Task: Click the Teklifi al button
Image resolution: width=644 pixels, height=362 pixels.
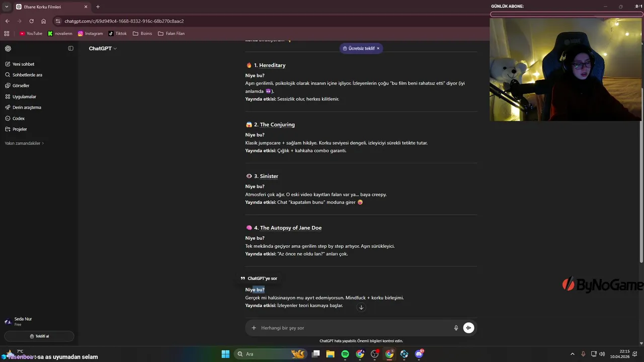Action: pyautogui.click(x=39, y=336)
